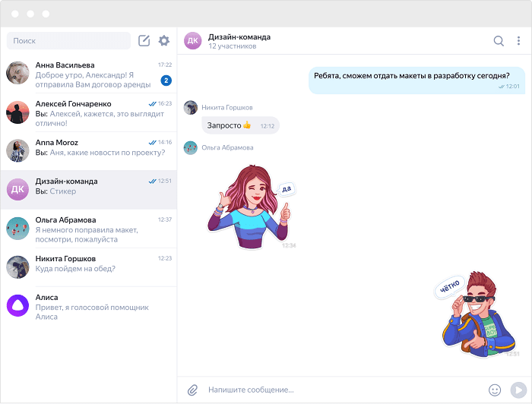532x404 pixels.
Task: Open the Алиса voice assistant chat
Action: click(x=89, y=306)
